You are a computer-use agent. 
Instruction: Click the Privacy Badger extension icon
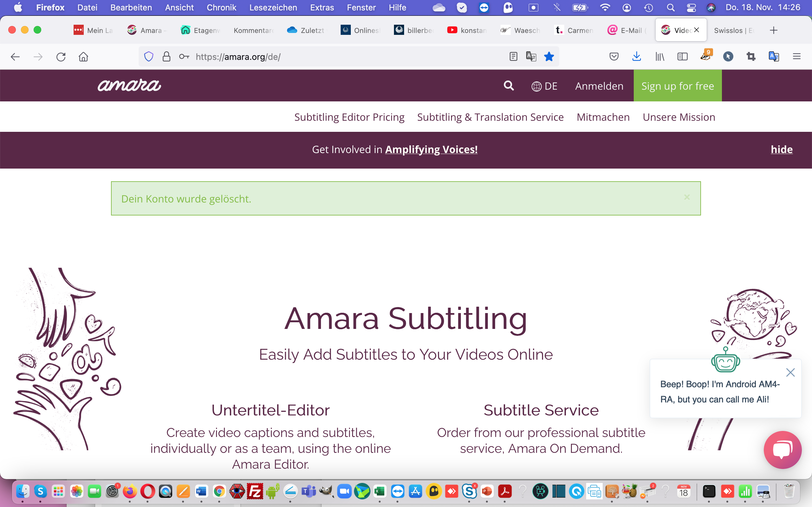coord(706,56)
